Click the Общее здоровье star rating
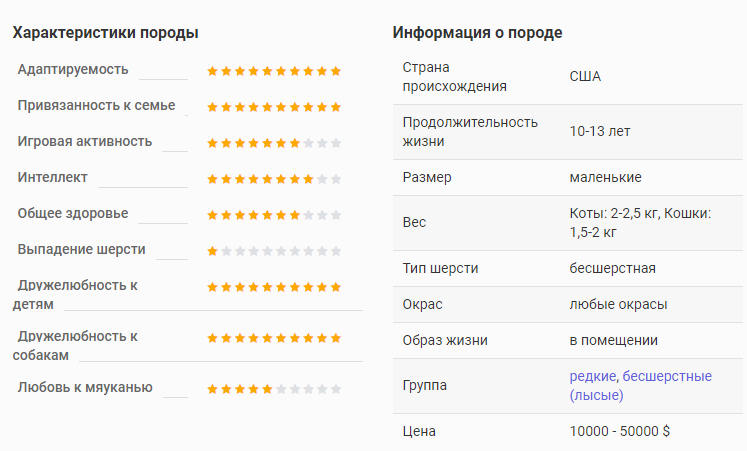Image resolution: width=747 pixels, height=451 pixels. click(x=274, y=215)
